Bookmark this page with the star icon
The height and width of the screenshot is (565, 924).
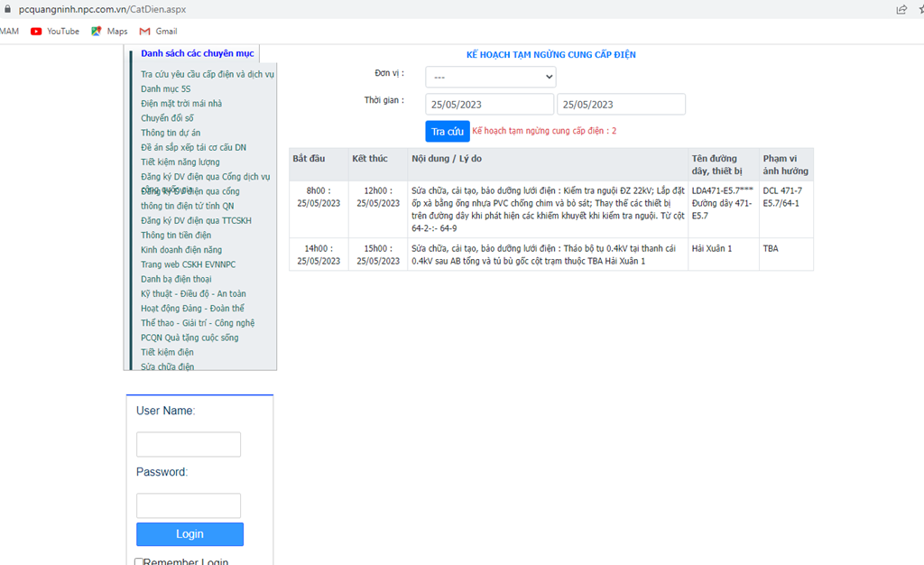click(919, 9)
